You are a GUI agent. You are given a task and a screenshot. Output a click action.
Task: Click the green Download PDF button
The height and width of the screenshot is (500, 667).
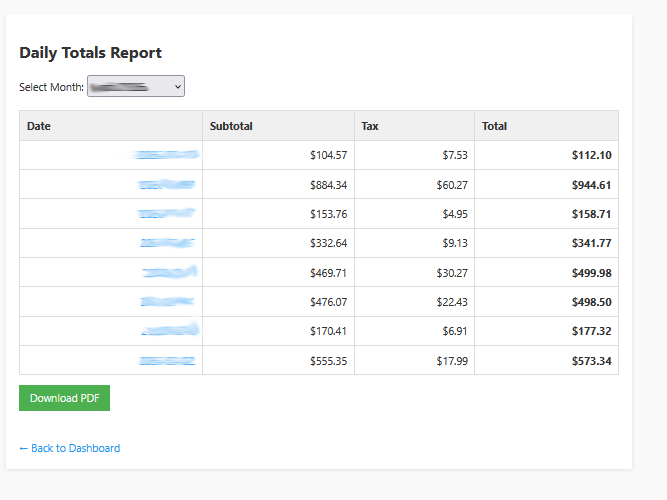64,398
